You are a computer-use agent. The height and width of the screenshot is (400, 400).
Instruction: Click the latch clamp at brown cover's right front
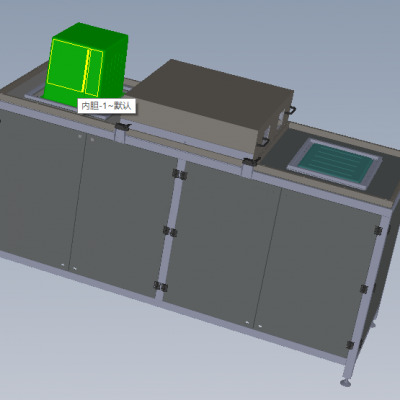click(x=251, y=162)
